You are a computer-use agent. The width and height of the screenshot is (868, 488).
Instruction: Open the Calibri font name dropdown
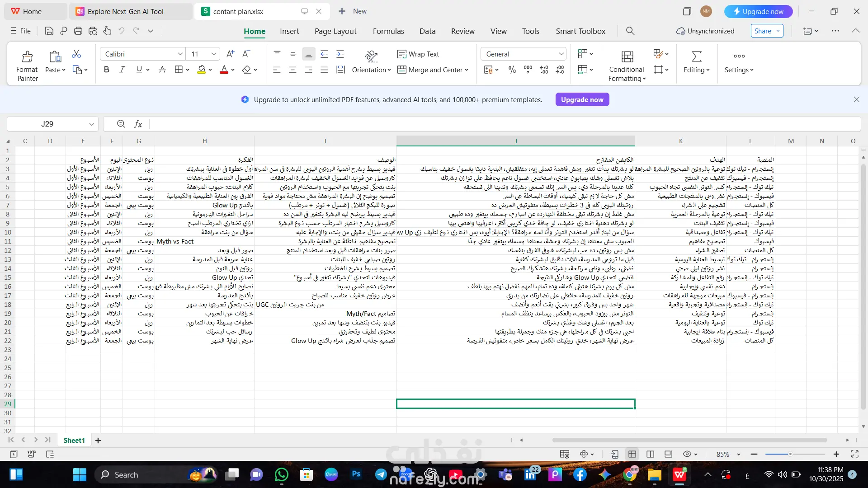pos(180,54)
